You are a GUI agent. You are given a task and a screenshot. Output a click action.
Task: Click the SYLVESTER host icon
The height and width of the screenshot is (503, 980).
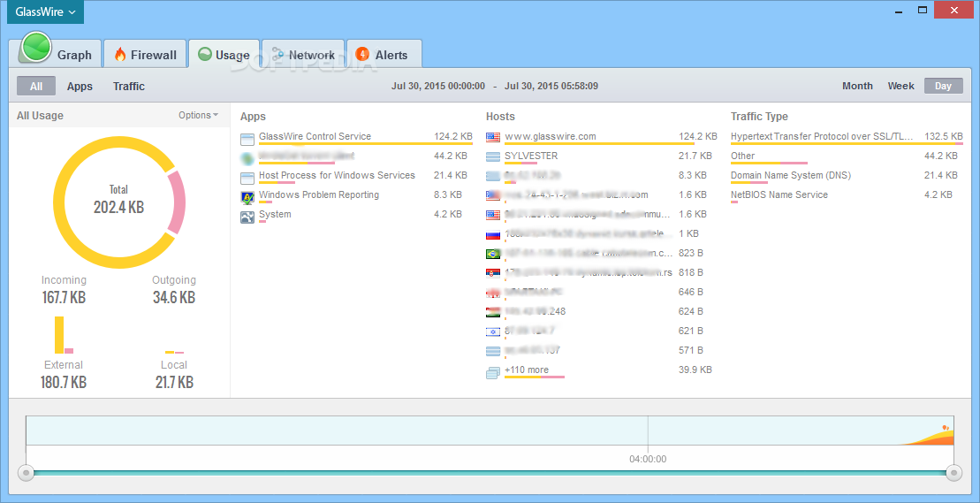click(493, 156)
